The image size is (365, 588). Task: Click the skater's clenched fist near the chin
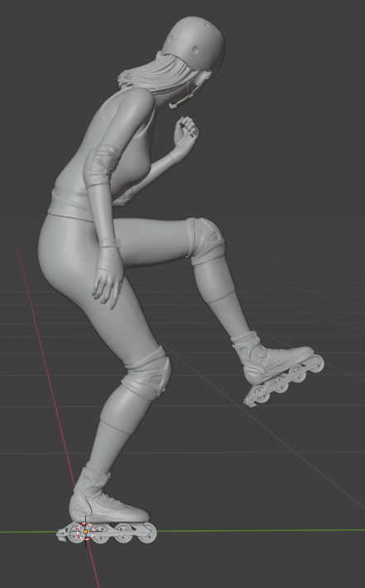tap(185, 135)
